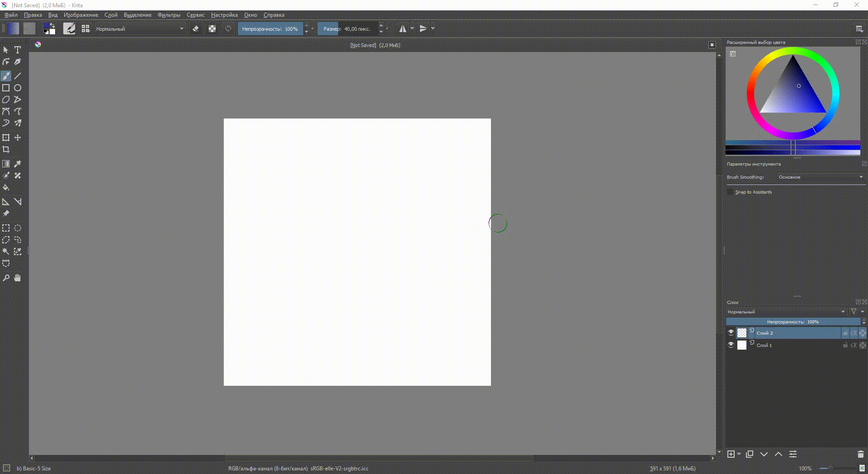Toggle vertical mirror mode
This screenshot has width=868, height=474.
423,28
